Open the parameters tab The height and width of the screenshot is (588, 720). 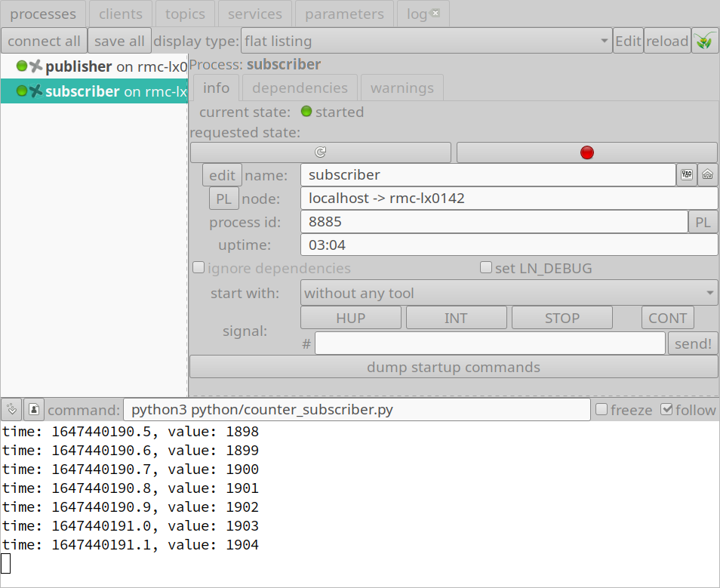click(344, 14)
